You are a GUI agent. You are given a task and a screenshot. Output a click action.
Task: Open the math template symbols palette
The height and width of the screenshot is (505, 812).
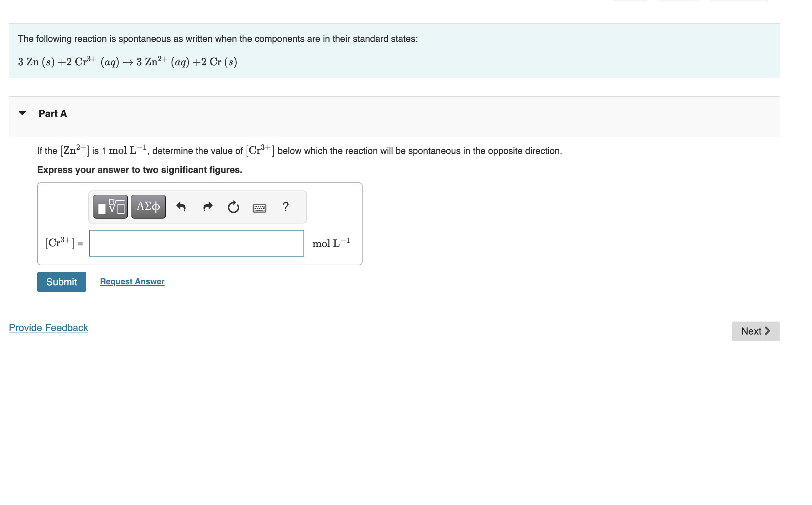110,207
